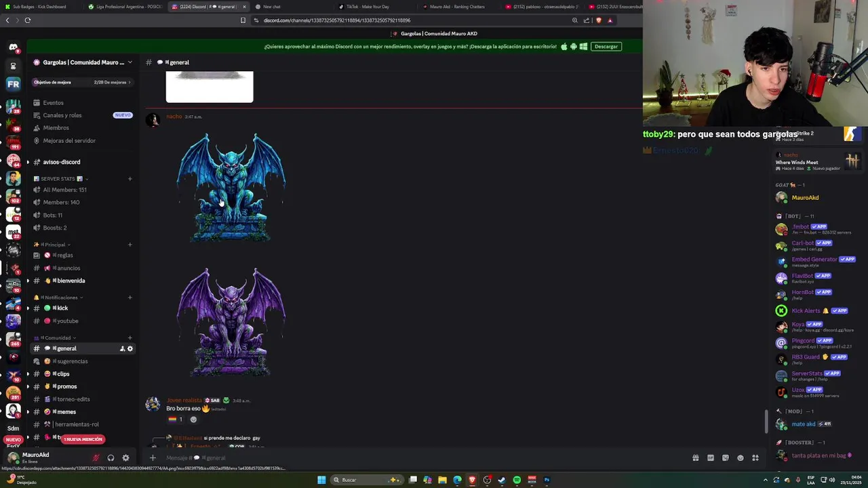The image size is (868, 488).
Task: Open the apps icon in message bar
Action: [x=755, y=457]
